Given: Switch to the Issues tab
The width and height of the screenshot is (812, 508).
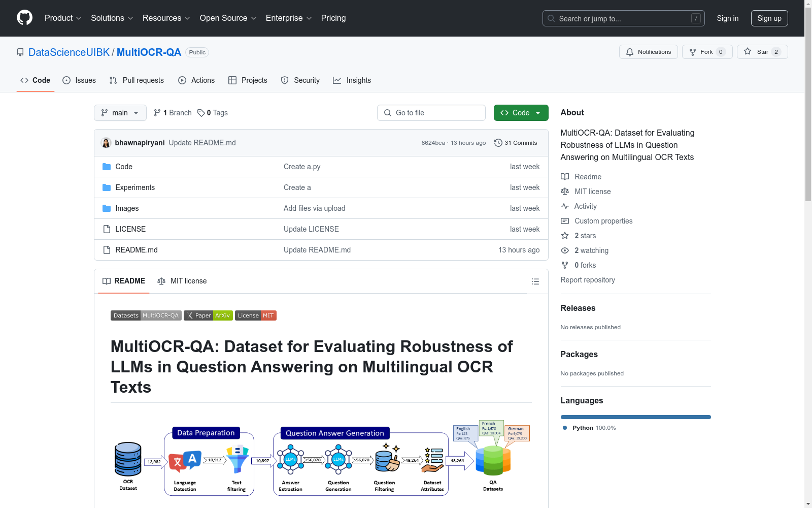Looking at the screenshot, I should pos(79,80).
